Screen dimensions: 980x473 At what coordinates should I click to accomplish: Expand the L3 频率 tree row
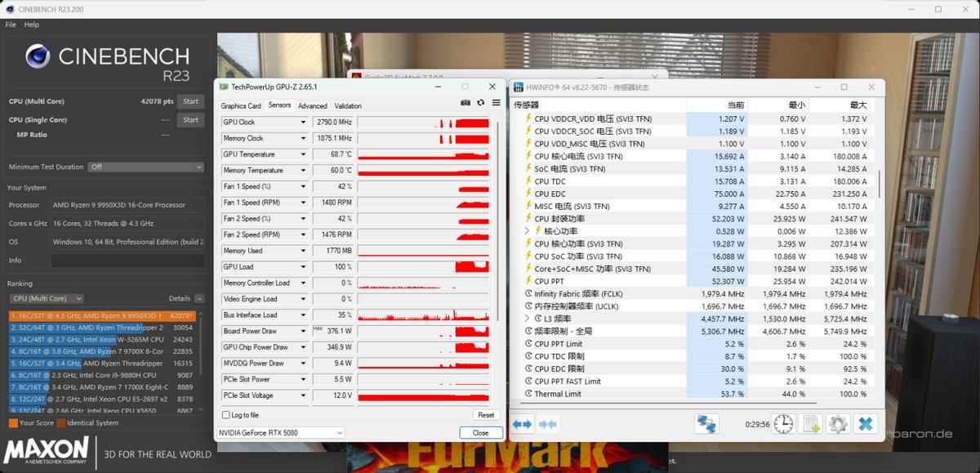(528, 319)
